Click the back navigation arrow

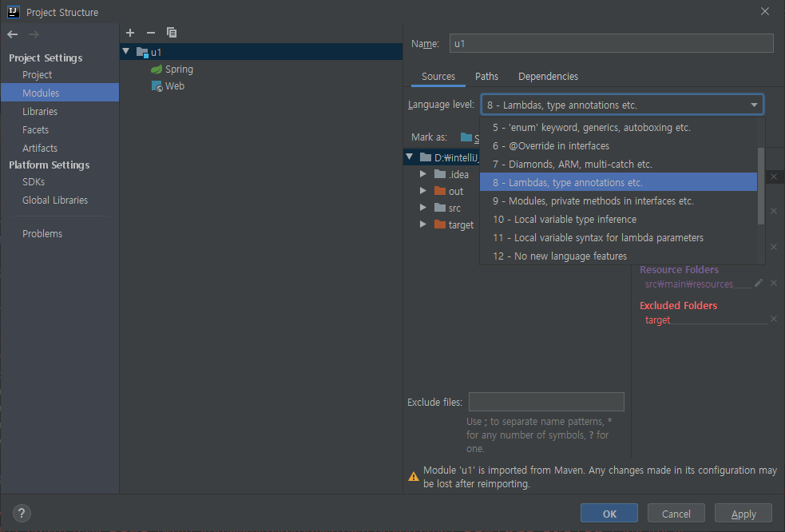(x=13, y=34)
